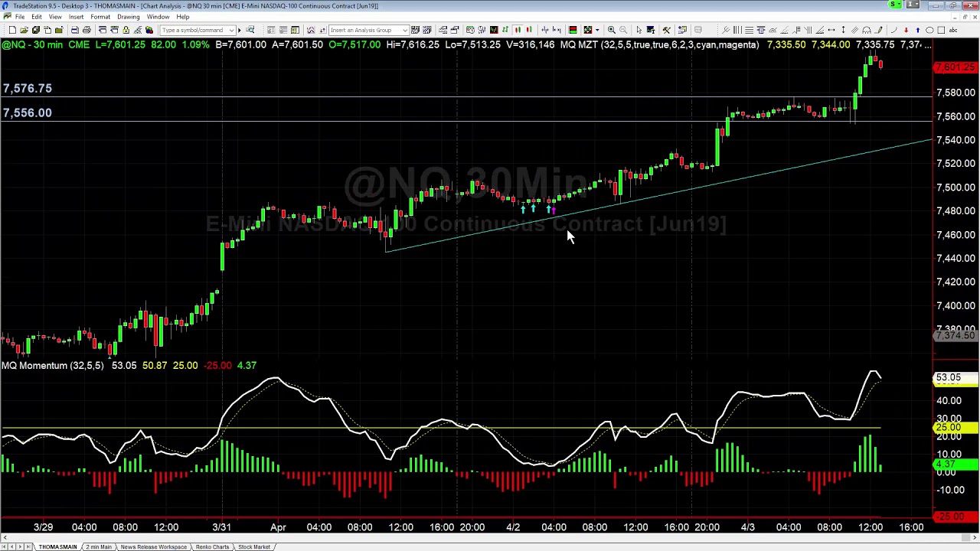Click the last-tab navigation arrow at bottom left
Image resolution: width=980 pixels, height=551 pixels.
[x=29, y=546]
